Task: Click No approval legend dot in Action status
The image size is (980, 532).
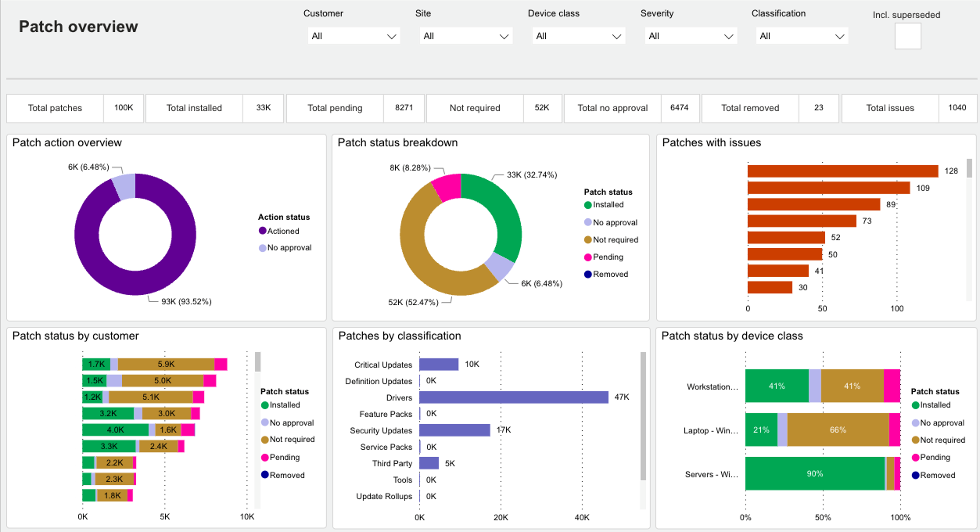Action: tap(262, 248)
